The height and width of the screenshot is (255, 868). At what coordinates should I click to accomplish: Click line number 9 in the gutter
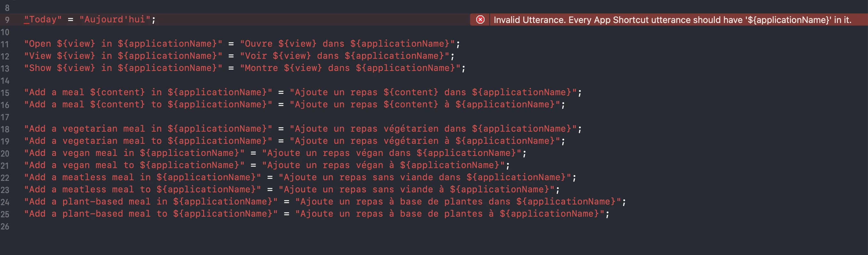coord(7,20)
